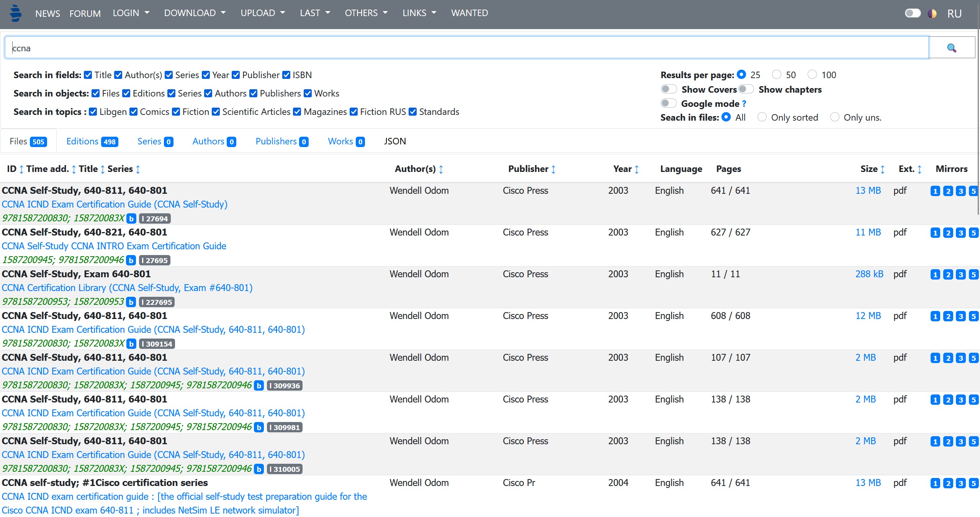Click the theme color circle icon
The width and height of the screenshot is (980, 517).
[932, 14]
